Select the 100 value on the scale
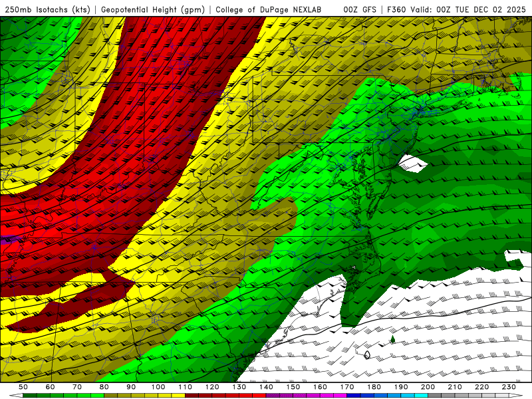 [158, 387]
